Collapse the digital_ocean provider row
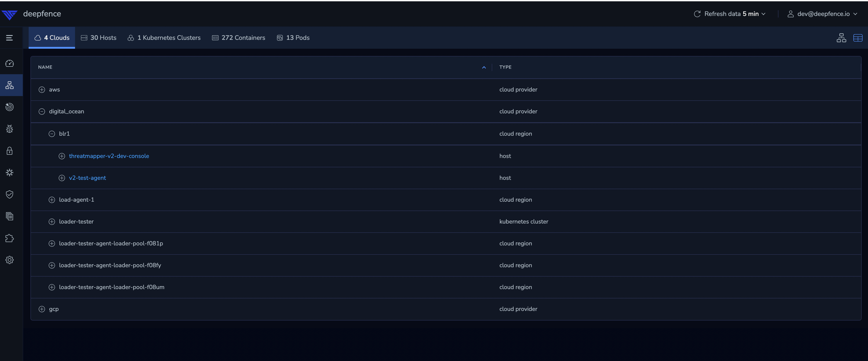The height and width of the screenshot is (361, 868). coord(42,112)
